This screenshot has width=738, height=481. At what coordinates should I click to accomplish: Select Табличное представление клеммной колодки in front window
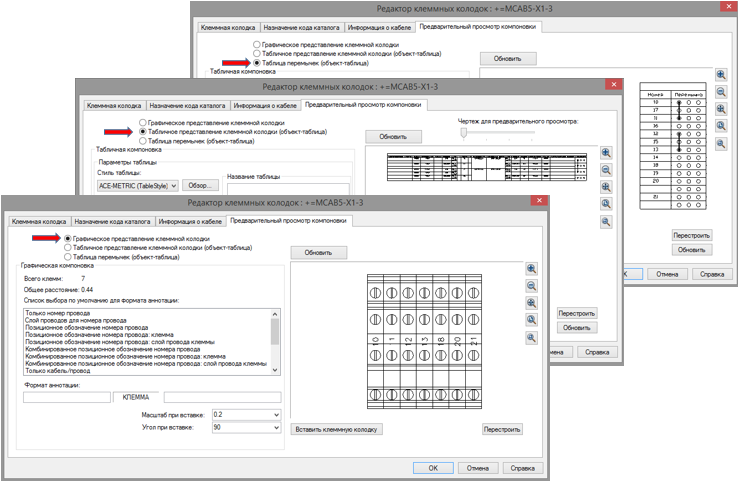point(68,248)
